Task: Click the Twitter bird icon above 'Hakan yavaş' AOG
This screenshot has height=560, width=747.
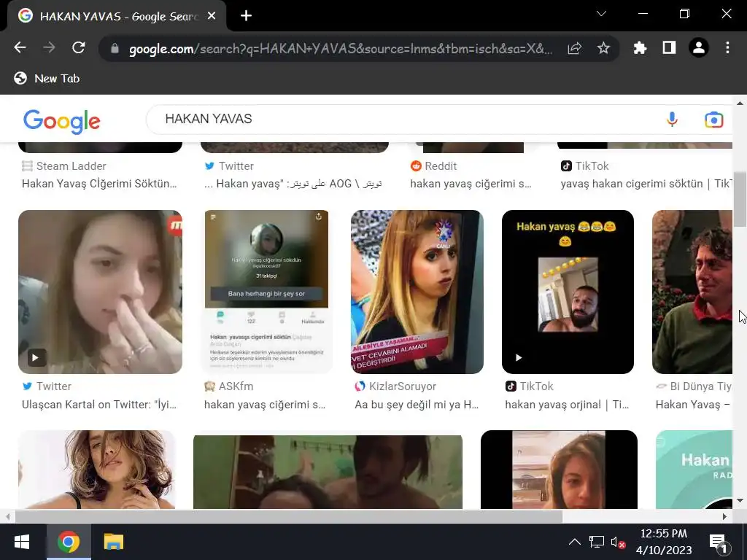Action: (209, 166)
